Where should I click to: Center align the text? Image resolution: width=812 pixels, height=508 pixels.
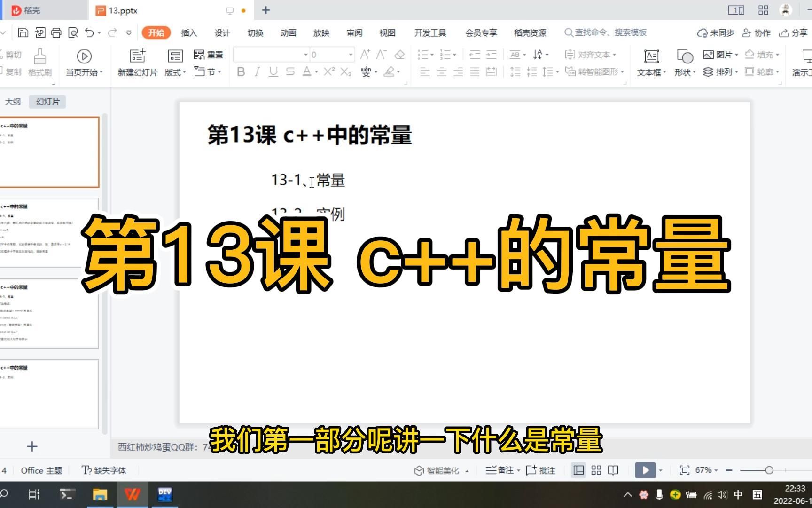click(x=442, y=71)
